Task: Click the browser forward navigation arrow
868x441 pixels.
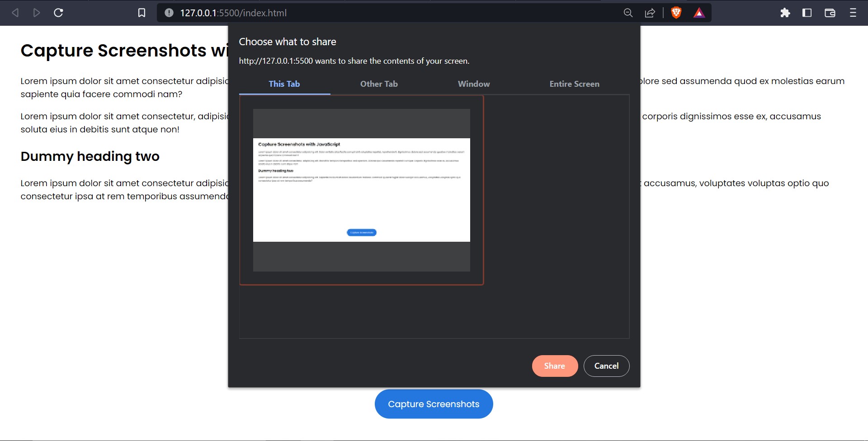Action: coord(37,13)
